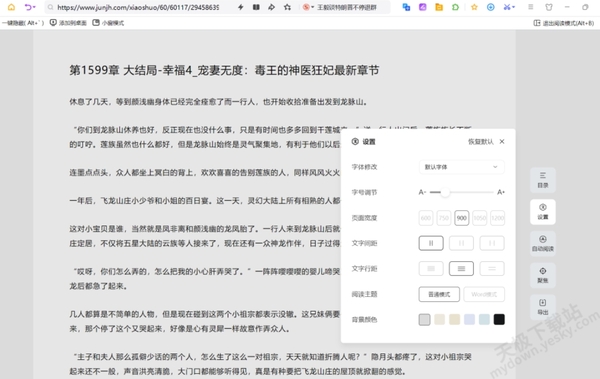Viewport: 600px width, 379px height.
Task: Pick the black background color swatch
Action: [499, 319]
